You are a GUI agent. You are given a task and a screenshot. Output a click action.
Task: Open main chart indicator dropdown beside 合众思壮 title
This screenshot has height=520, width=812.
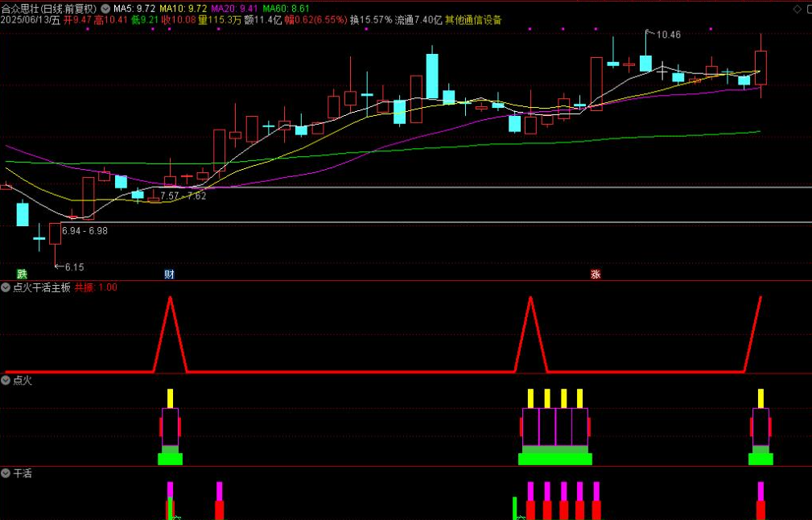pos(104,9)
